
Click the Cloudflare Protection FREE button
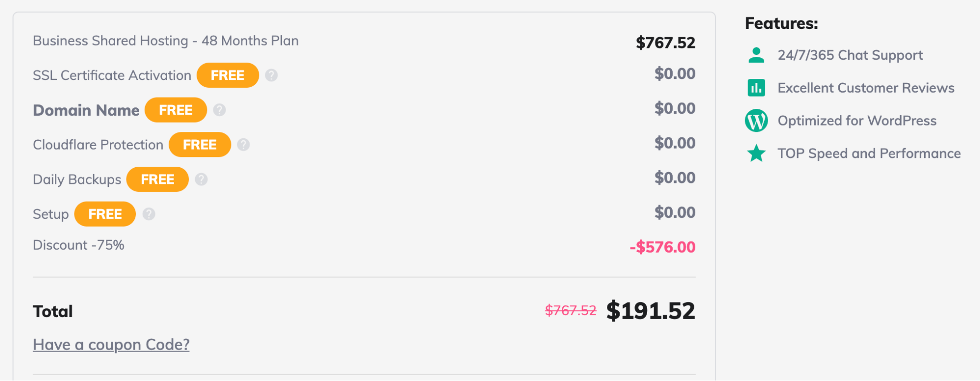click(x=200, y=145)
